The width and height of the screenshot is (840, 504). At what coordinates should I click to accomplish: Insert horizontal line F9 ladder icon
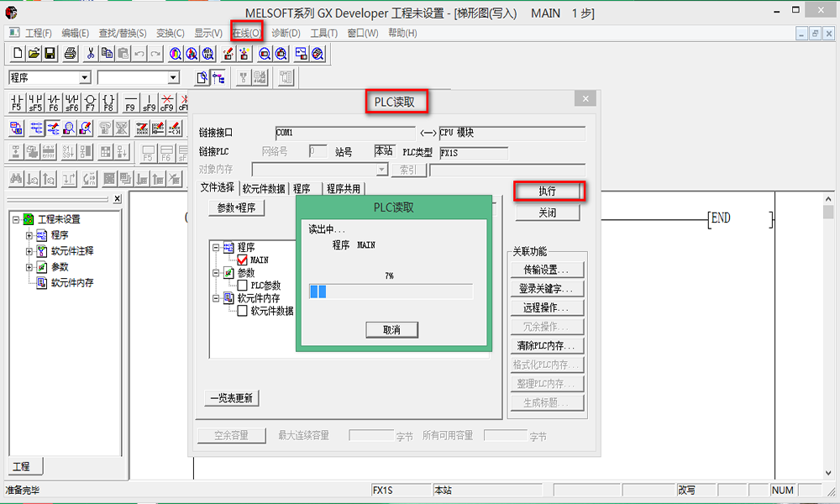point(130,103)
